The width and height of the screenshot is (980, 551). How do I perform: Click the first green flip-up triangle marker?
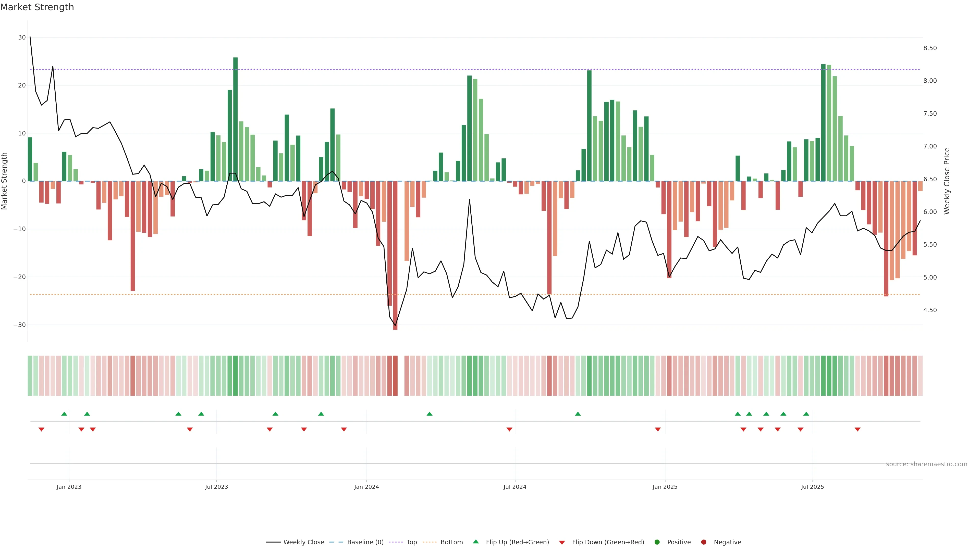click(64, 414)
